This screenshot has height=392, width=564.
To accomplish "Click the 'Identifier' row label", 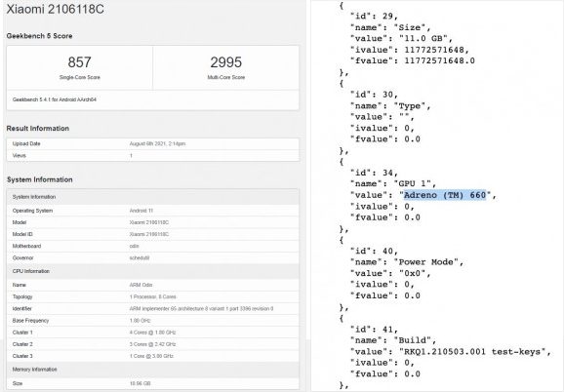I will pos(21,309).
